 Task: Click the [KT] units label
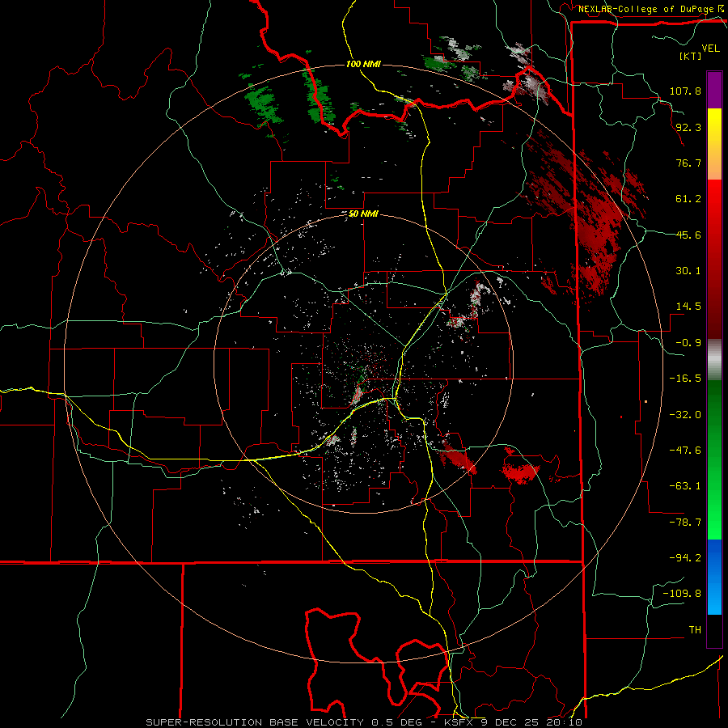[x=691, y=56]
